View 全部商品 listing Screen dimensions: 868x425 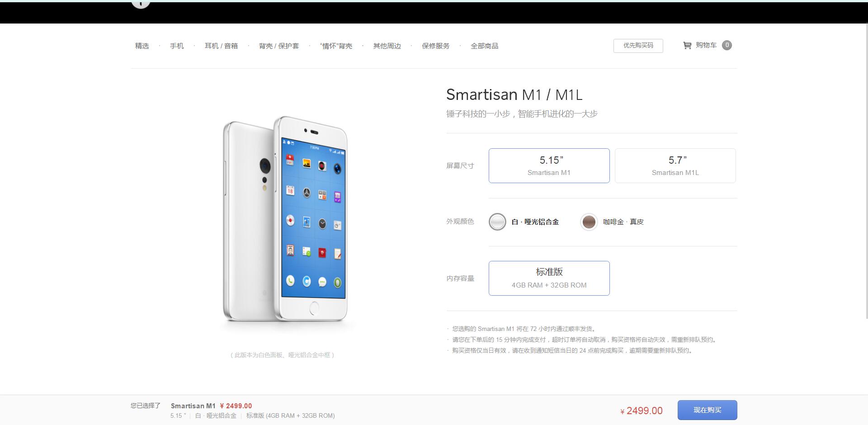[485, 46]
